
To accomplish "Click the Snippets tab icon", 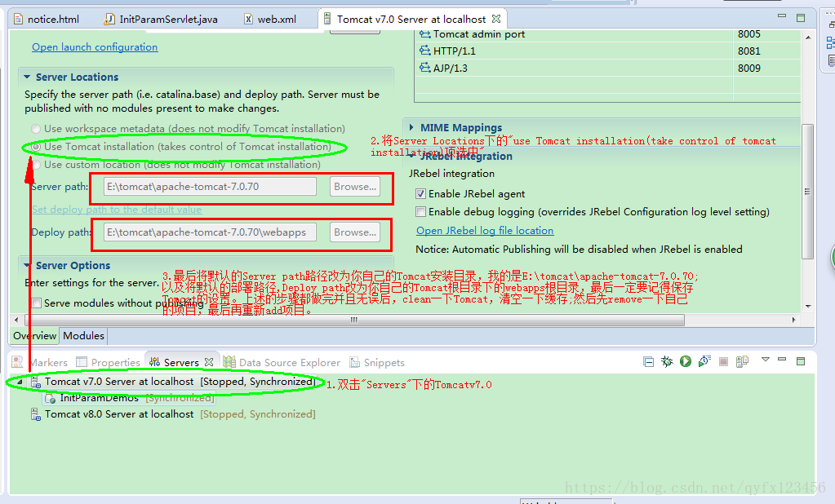I will tap(355, 362).
